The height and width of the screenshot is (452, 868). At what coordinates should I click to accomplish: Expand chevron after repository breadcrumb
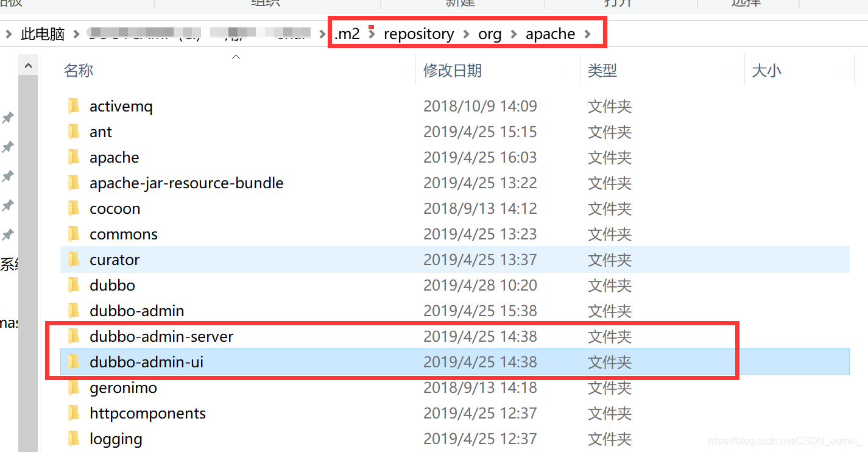466,34
